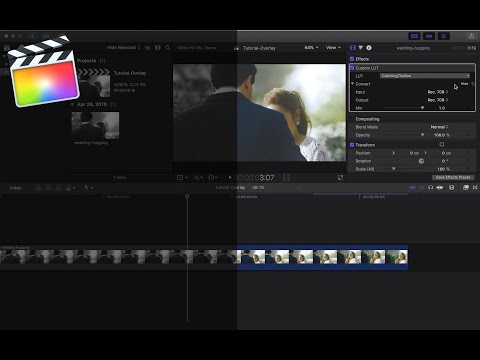Expand viewer to full screen icon
The width and height of the screenshot is (480, 360).
pyautogui.click(x=340, y=178)
